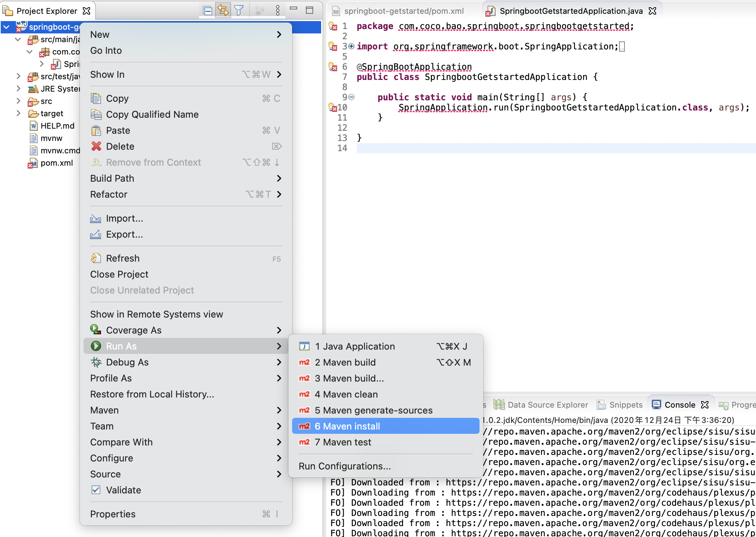The width and height of the screenshot is (756, 537).
Task: Open the SpringbootGetstartedApplication.java file icon in the tree
Action: tap(56, 64)
